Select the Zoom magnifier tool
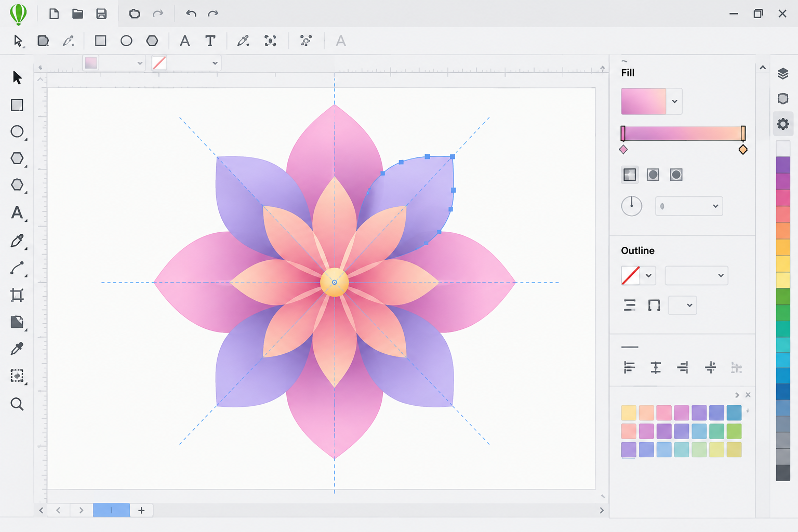This screenshot has width=798, height=532. (17, 404)
